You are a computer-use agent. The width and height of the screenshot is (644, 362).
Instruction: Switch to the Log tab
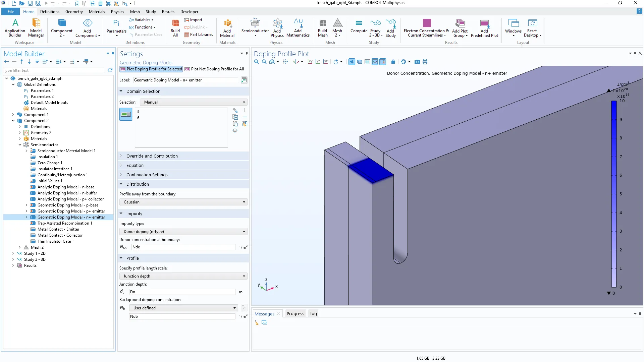pyautogui.click(x=313, y=314)
